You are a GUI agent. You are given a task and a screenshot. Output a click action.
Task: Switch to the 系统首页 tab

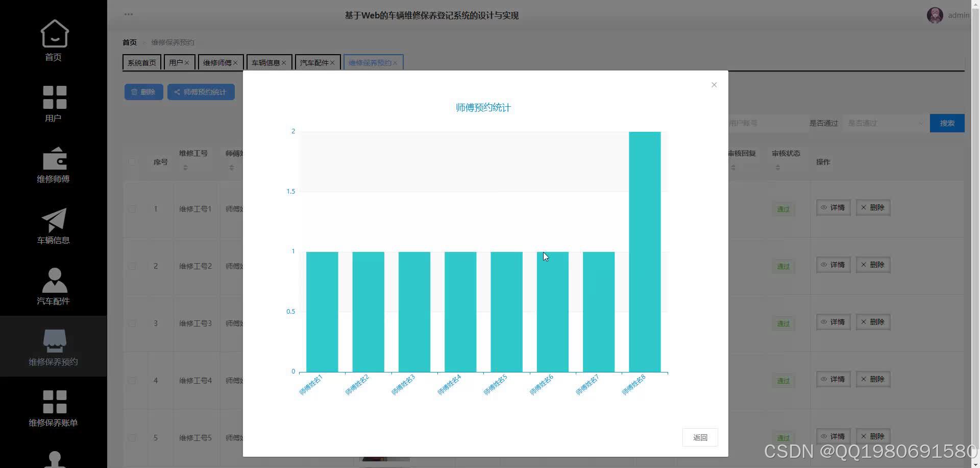(x=142, y=63)
